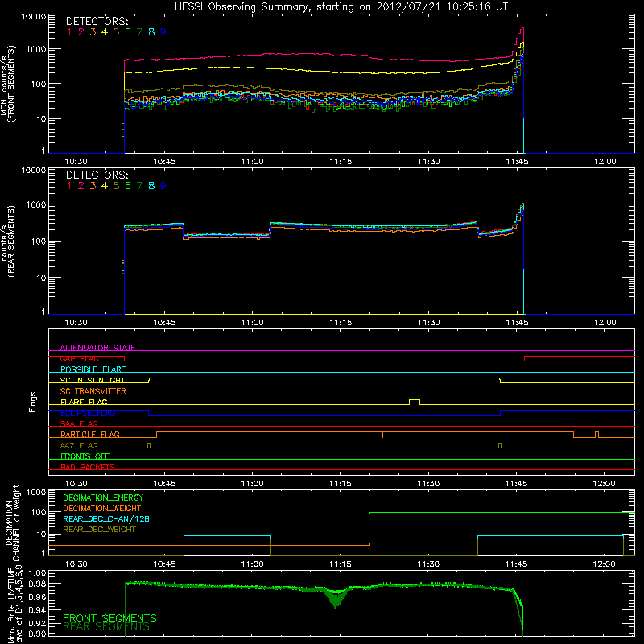
Task: Click the REAR SEGMENTS livetime legend label
Action: 106,627
